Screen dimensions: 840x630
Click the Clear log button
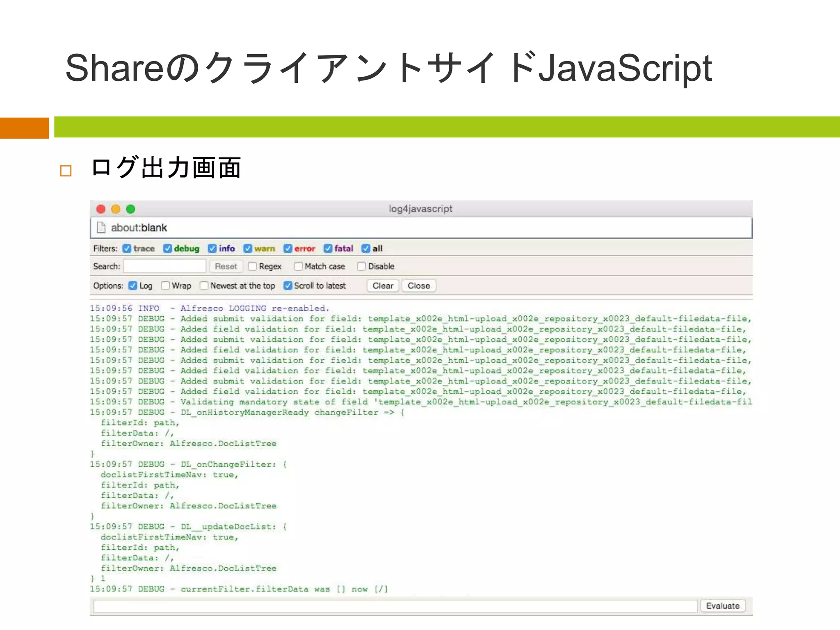(383, 286)
